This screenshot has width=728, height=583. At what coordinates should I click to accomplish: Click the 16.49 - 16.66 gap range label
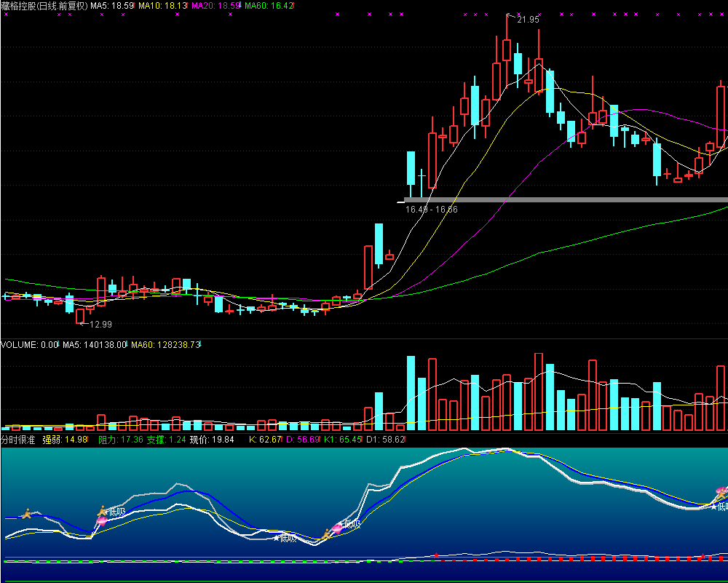(x=432, y=210)
